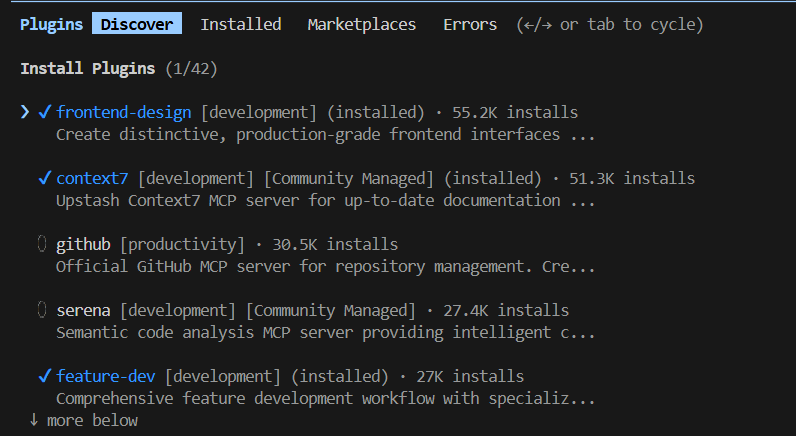Select the highlighted Discover tab

point(137,24)
